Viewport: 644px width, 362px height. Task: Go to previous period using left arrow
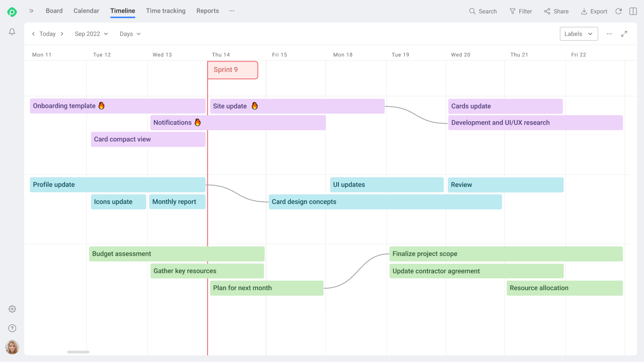(x=33, y=34)
